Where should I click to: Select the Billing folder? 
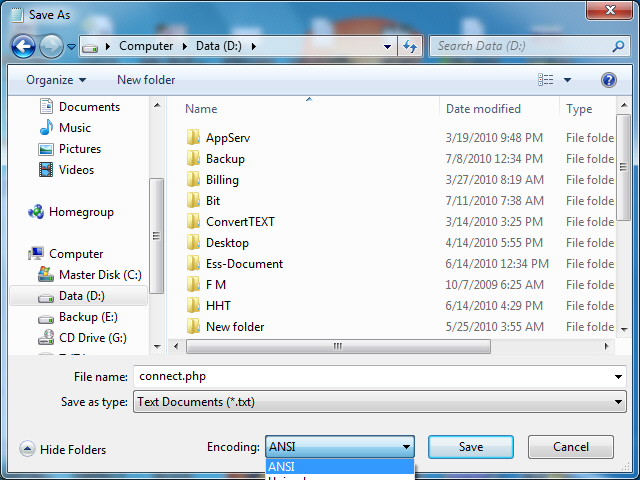(x=213, y=180)
